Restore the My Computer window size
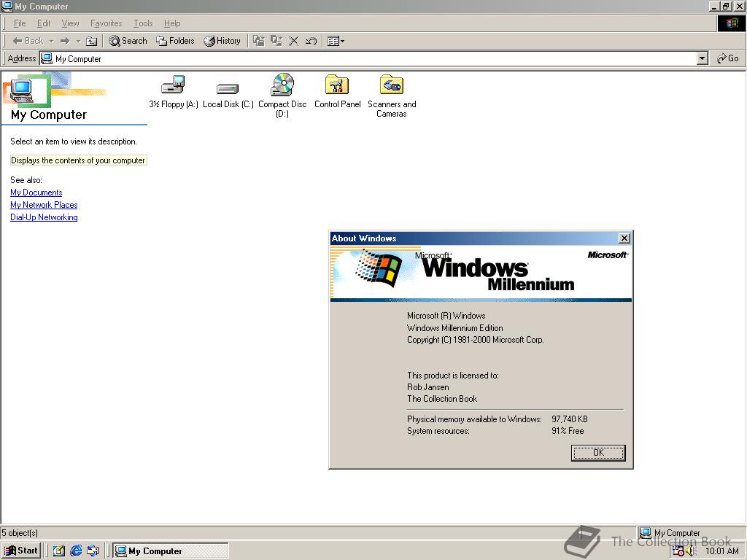The image size is (747, 560). (x=726, y=6)
